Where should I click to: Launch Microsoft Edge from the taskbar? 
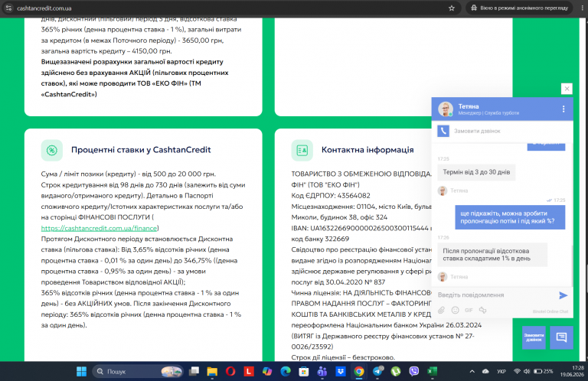286,371
